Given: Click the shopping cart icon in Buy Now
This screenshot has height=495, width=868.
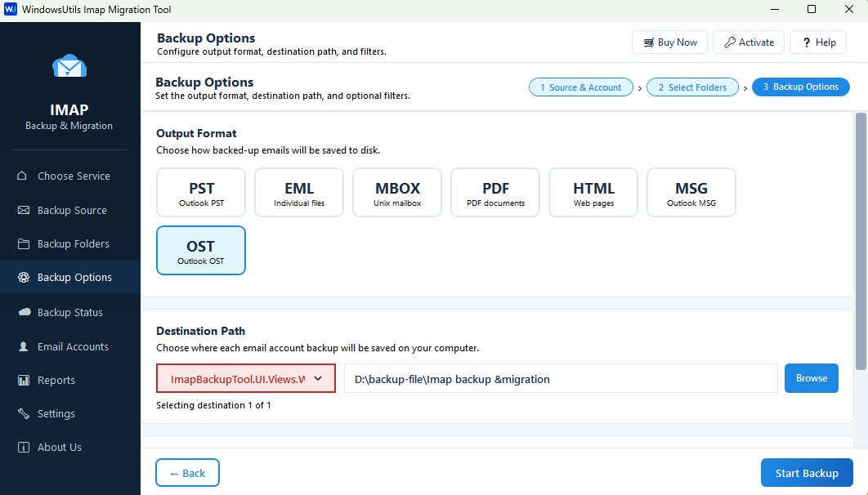Looking at the screenshot, I should pos(648,42).
